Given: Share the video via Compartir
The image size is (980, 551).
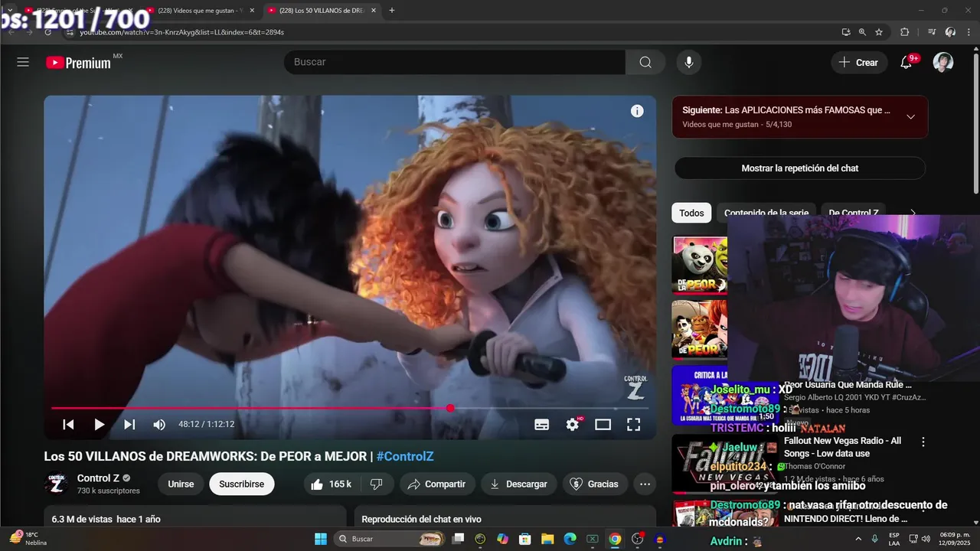Looking at the screenshot, I should click(x=437, y=484).
